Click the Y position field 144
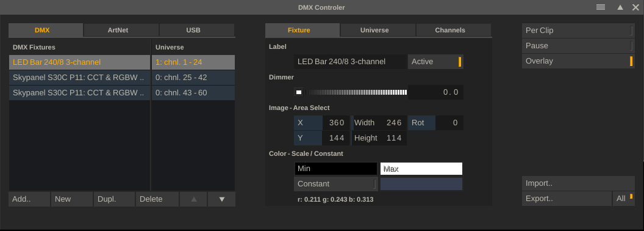 [321, 138]
